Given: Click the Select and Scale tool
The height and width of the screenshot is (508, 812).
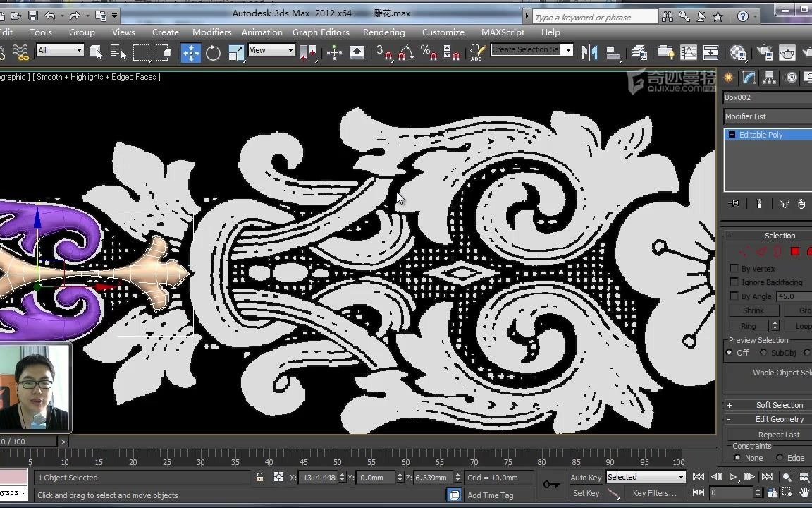Looking at the screenshot, I should tap(236, 52).
